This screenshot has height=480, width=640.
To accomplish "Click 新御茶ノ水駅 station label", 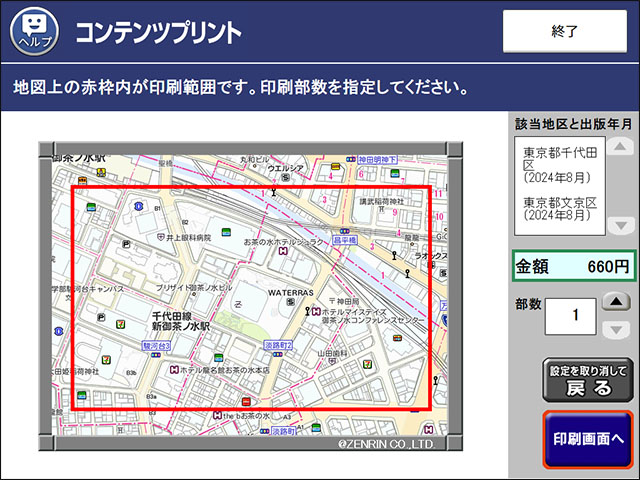I will (181, 326).
